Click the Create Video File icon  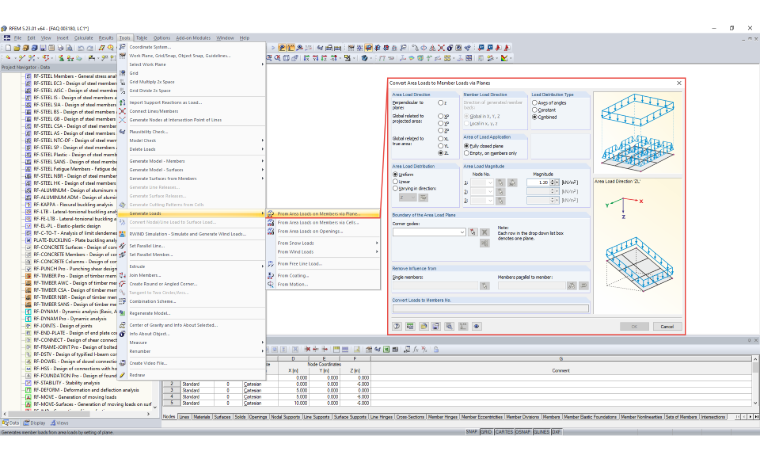tap(123, 363)
